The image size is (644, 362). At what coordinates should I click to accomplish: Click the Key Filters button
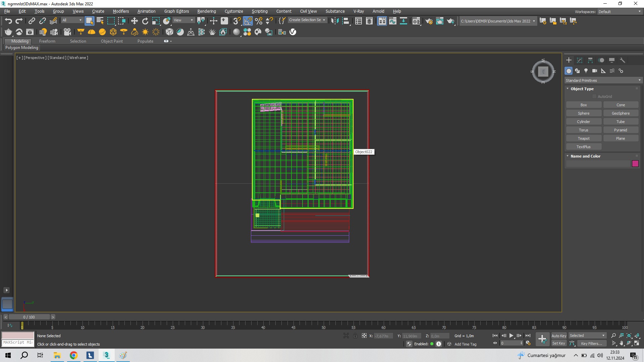(x=592, y=343)
